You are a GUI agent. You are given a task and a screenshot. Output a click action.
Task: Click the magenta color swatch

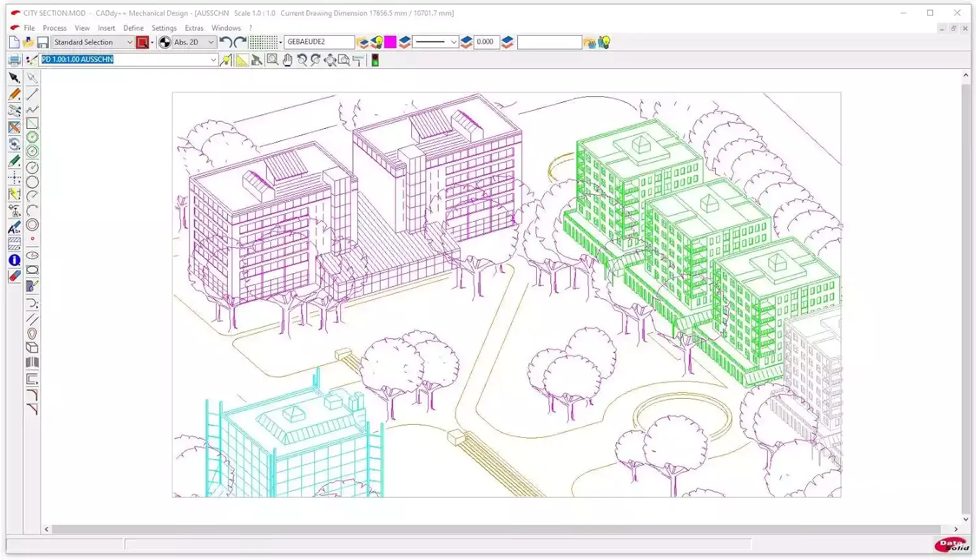(389, 42)
